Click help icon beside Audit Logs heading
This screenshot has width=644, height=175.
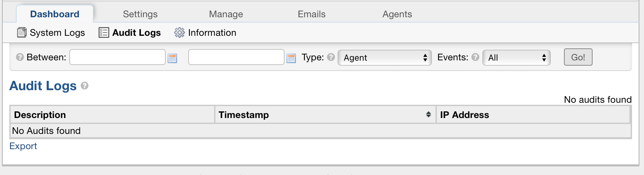[85, 86]
